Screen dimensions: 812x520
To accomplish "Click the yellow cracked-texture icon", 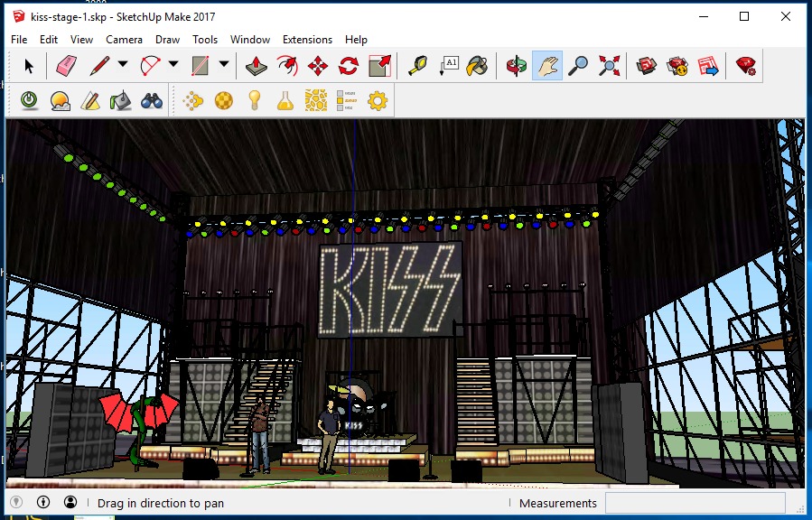I will tap(316, 100).
